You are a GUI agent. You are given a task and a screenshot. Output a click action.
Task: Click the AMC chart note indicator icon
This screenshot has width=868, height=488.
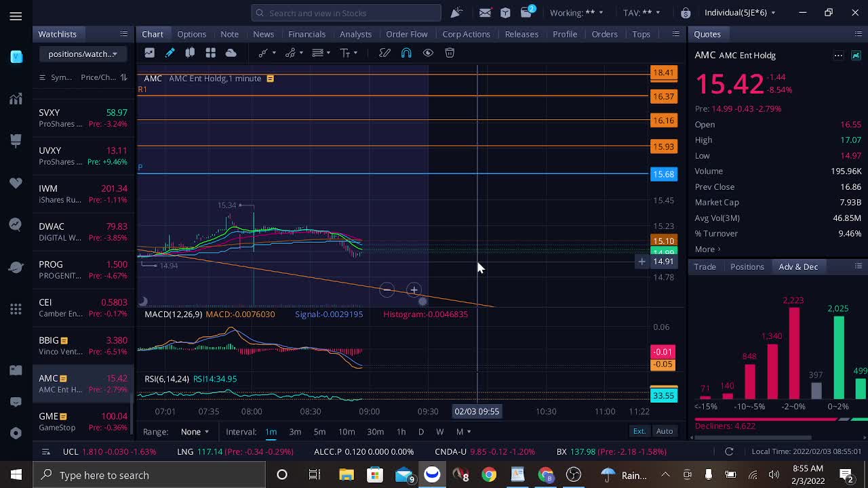(270, 79)
